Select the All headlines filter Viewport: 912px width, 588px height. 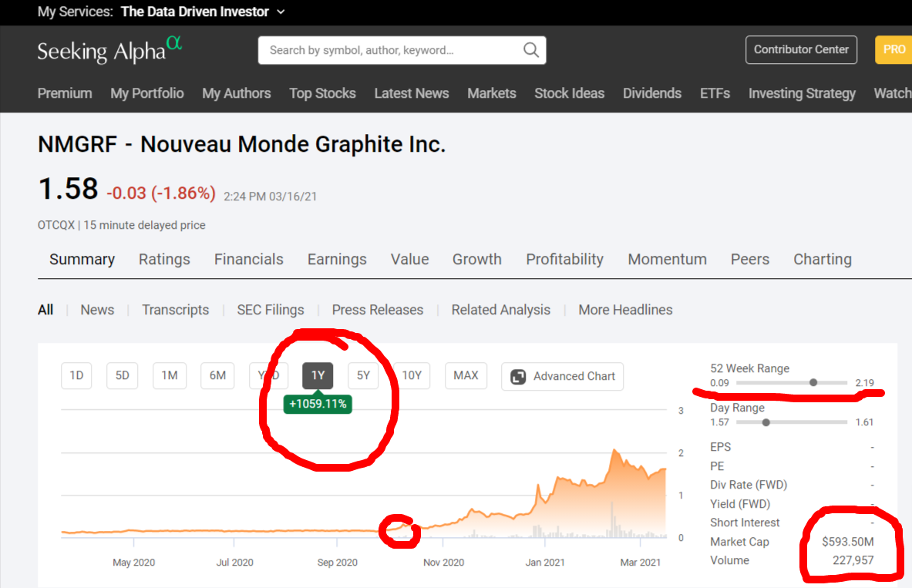[x=45, y=310]
